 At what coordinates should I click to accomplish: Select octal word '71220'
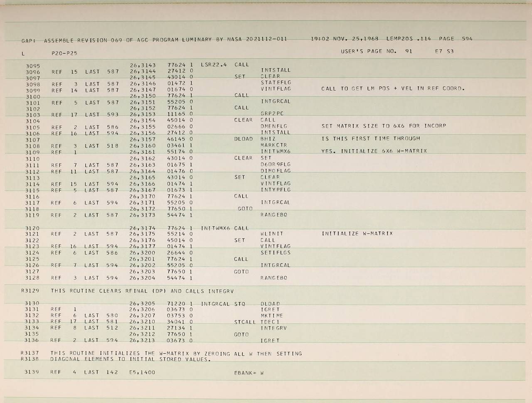tap(176, 304)
